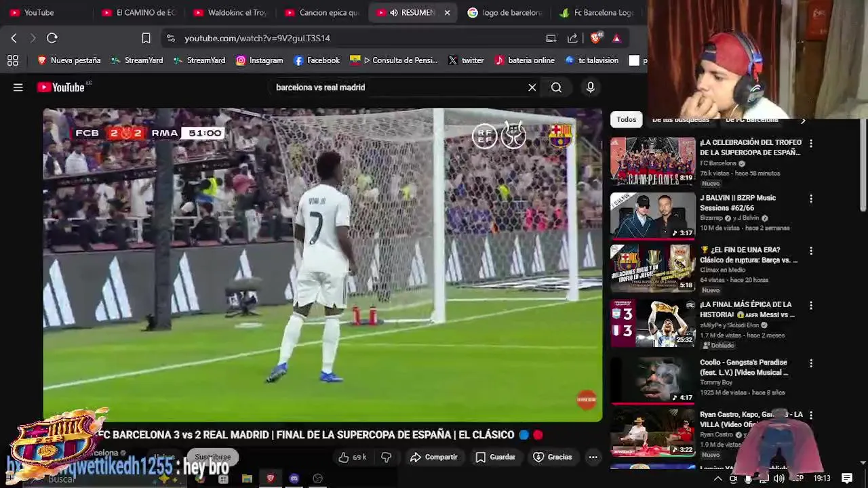Open options for Supercopa celebration video
Screen dimensions: 868x488
pos(811,144)
